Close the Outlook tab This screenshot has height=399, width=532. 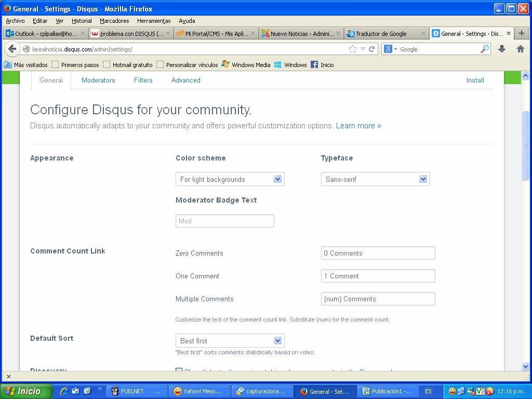pos(83,33)
